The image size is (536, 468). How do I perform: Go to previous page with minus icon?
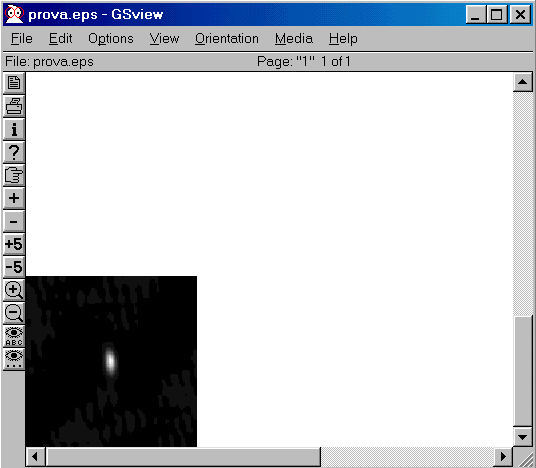(14, 221)
